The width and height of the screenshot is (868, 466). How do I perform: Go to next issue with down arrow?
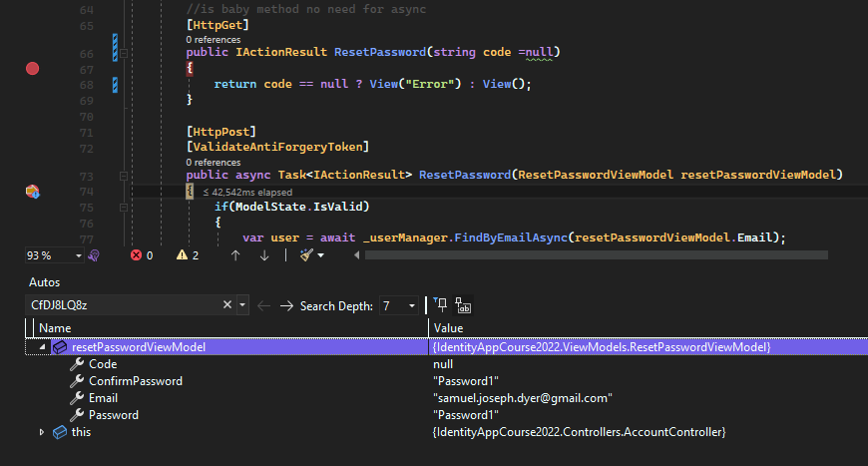pyautogui.click(x=264, y=255)
